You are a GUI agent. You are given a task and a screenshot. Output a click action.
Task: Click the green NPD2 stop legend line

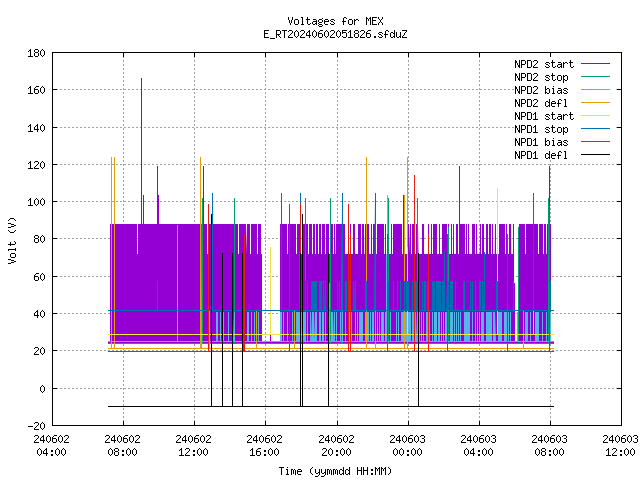[595, 77]
